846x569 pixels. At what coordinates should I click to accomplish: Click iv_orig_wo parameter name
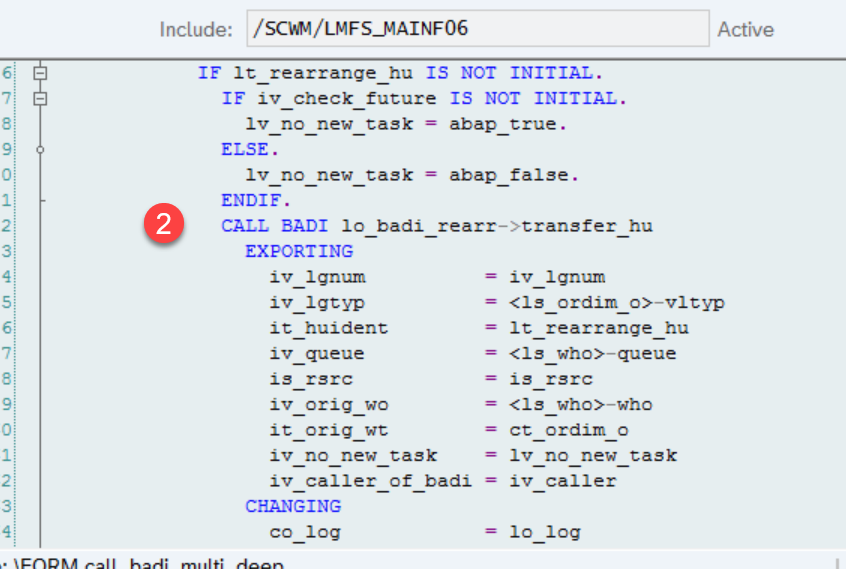tap(329, 405)
